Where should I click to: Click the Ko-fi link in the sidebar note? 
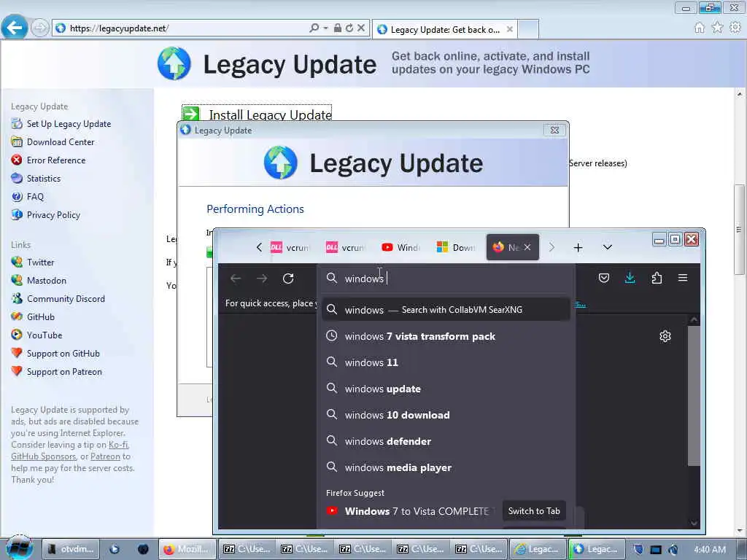(x=118, y=445)
